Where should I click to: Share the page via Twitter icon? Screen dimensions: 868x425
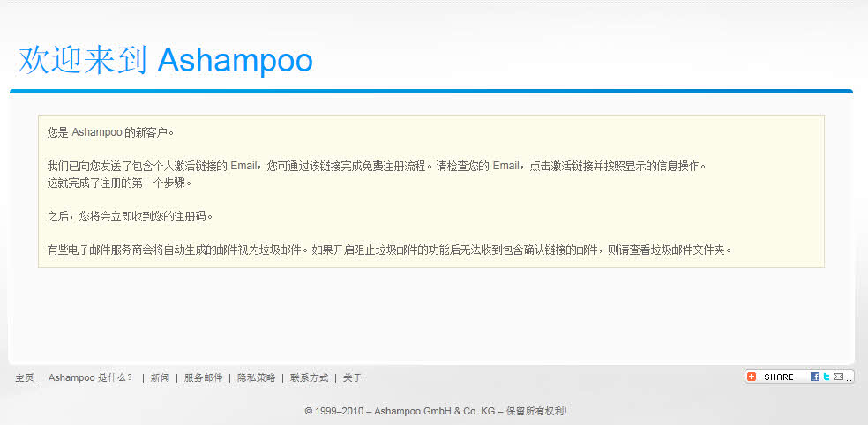point(826,377)
